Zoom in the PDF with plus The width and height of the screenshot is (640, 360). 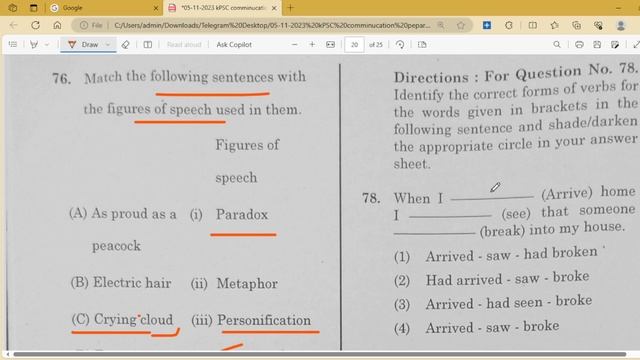tap(312, 44)
